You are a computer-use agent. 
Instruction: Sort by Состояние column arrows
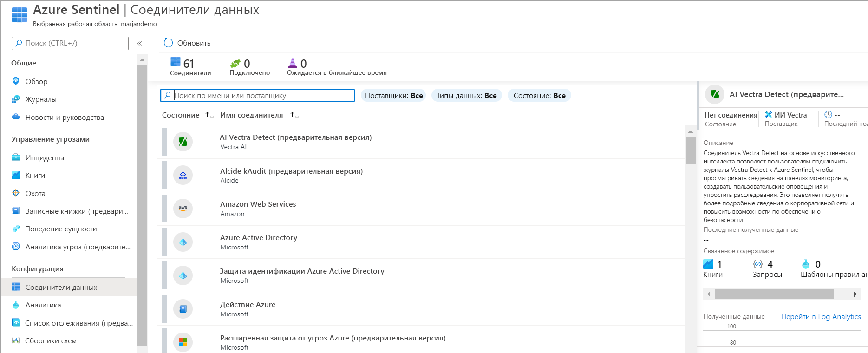[x=210, y=115]
